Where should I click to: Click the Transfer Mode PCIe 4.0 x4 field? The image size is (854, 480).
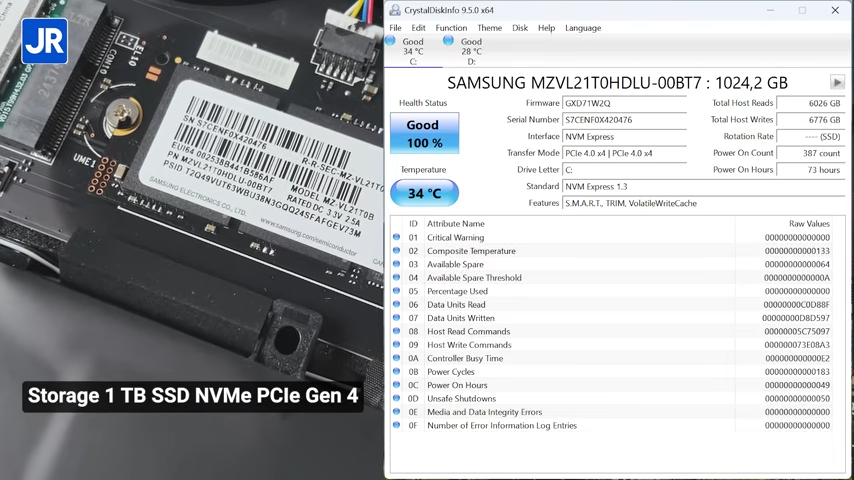point(624,153)
